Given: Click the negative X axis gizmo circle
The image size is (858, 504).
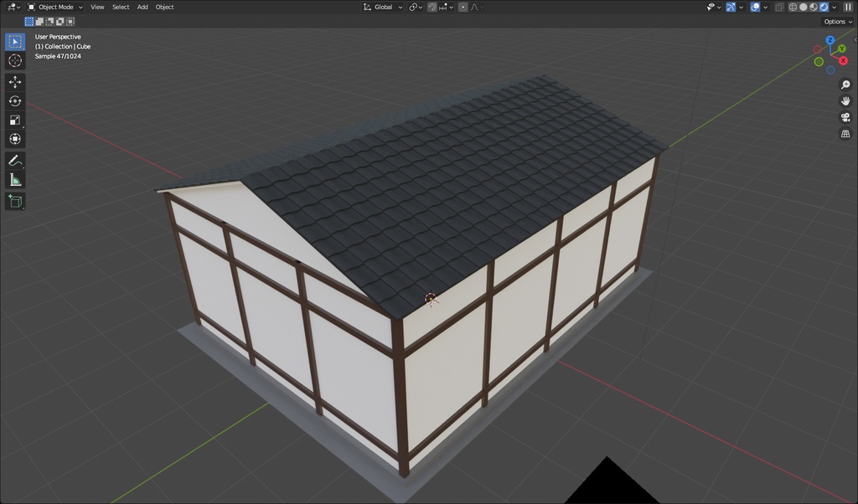Looking at the screenshot, I should (x=818, y=49).
